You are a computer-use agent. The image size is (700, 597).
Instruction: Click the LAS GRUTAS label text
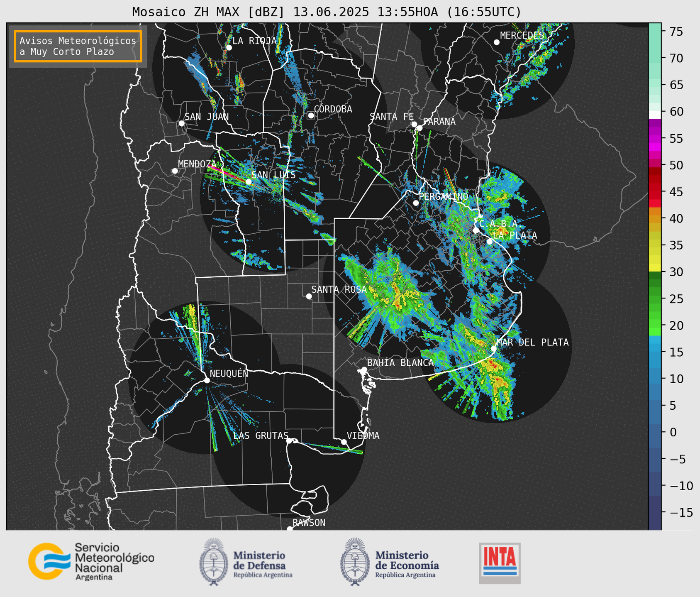click(x=261, y=436)
